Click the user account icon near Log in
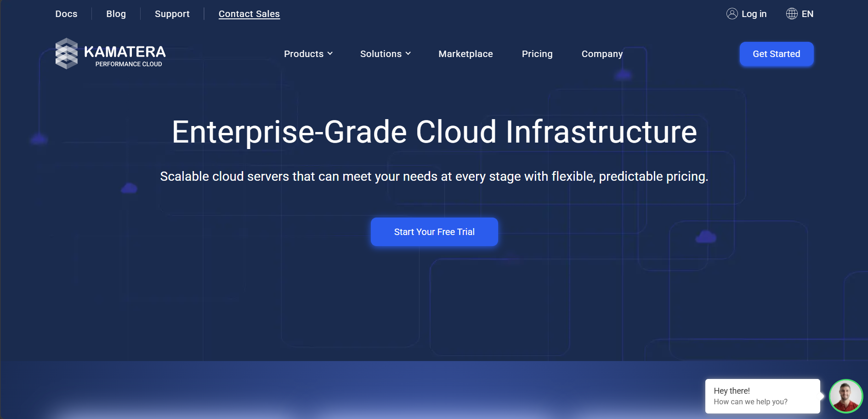Screen dimensions: 868x419 [732, 14]
